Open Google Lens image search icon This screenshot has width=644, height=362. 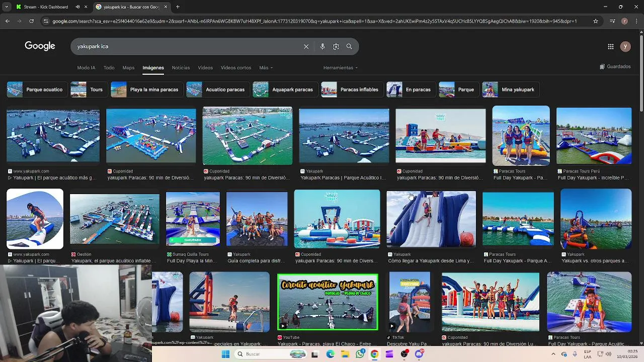point(336,46)
